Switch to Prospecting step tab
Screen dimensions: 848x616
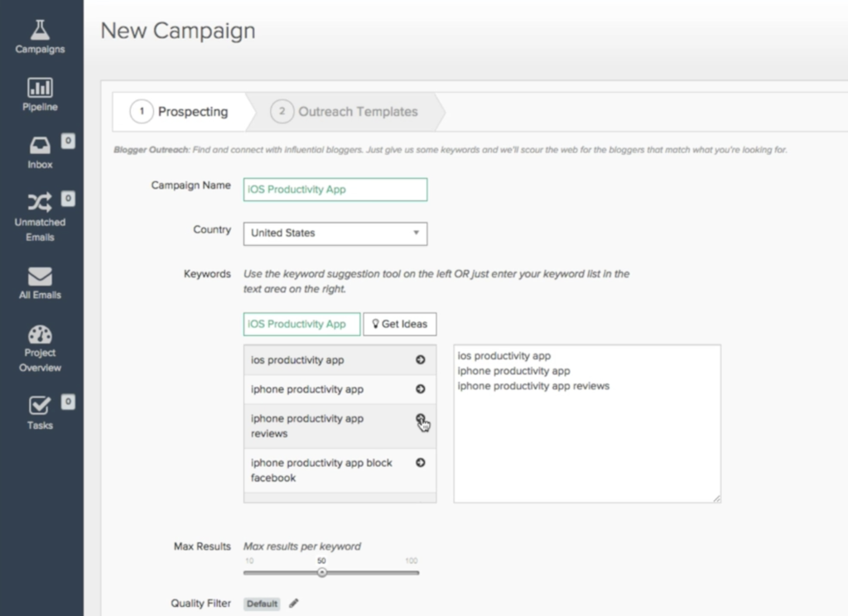coord(184,112)
